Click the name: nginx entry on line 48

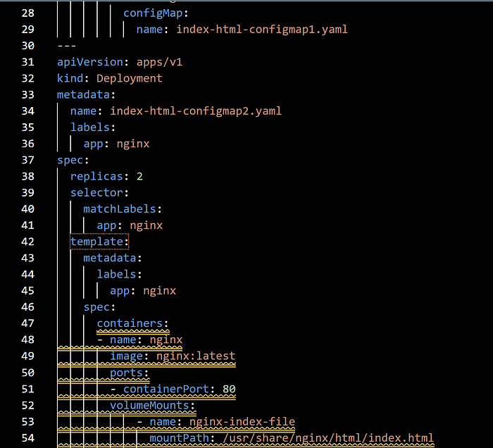146,340
